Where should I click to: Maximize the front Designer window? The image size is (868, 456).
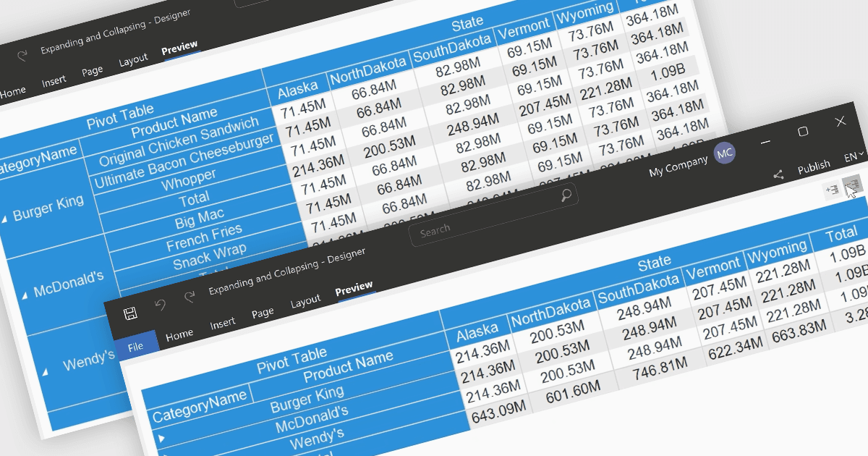point(803,132)
